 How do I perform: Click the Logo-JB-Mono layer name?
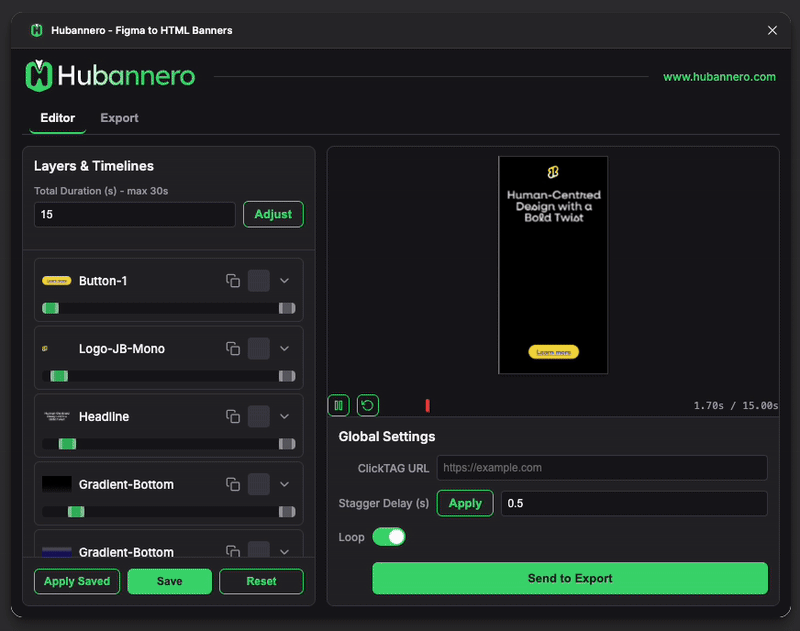pos(122,349)
